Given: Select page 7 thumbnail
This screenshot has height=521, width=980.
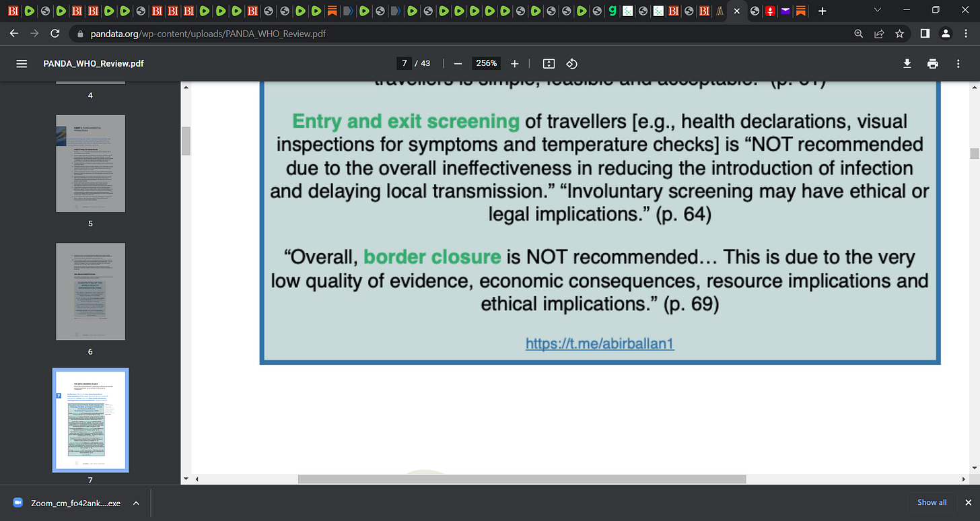Looking at the screenshot, I should pyautogui.click(x=91, y=420).
